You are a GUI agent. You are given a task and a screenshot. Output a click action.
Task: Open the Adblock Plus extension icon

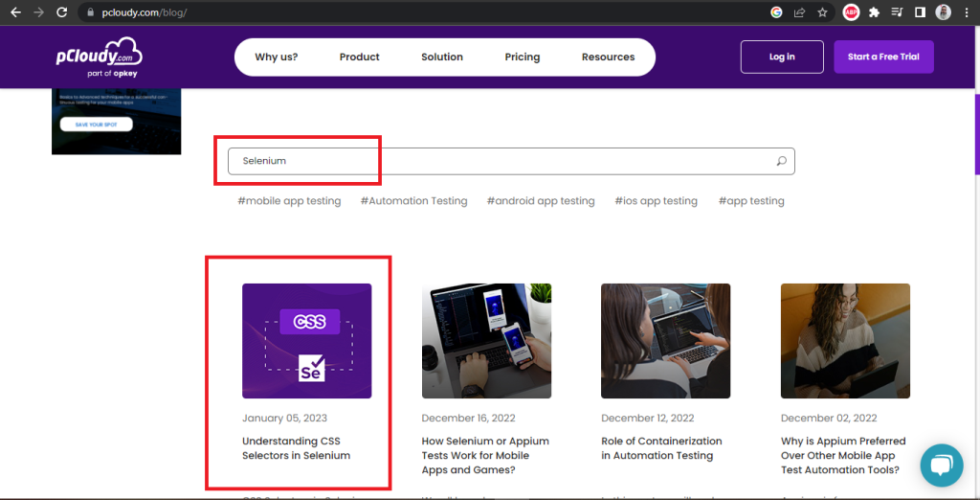[x=851, y=12]
